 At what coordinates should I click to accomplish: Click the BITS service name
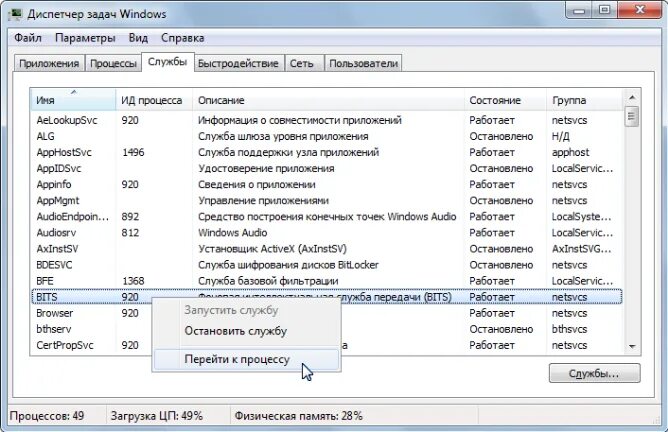pyautogui.click(x=47, y=297)
